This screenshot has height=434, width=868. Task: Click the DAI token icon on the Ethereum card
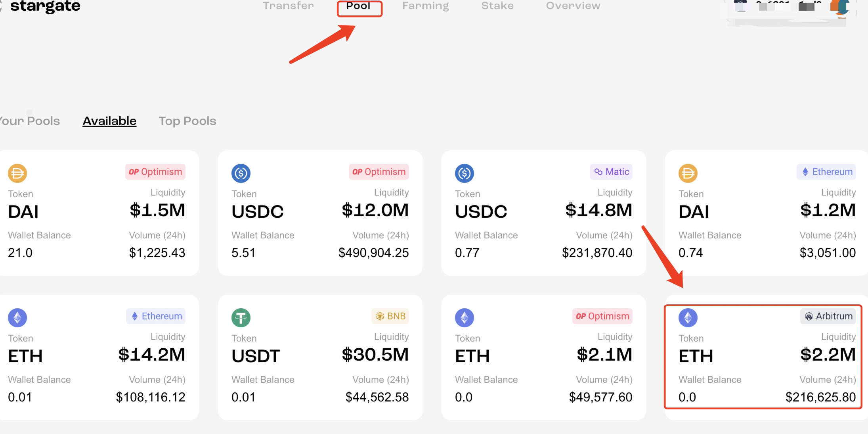pos(688,173)
